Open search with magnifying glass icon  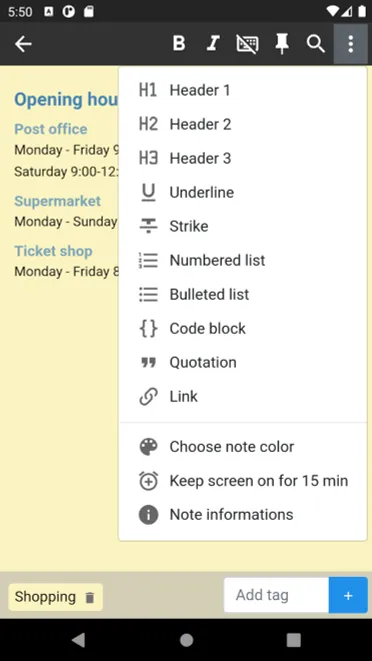click(315, 44)
